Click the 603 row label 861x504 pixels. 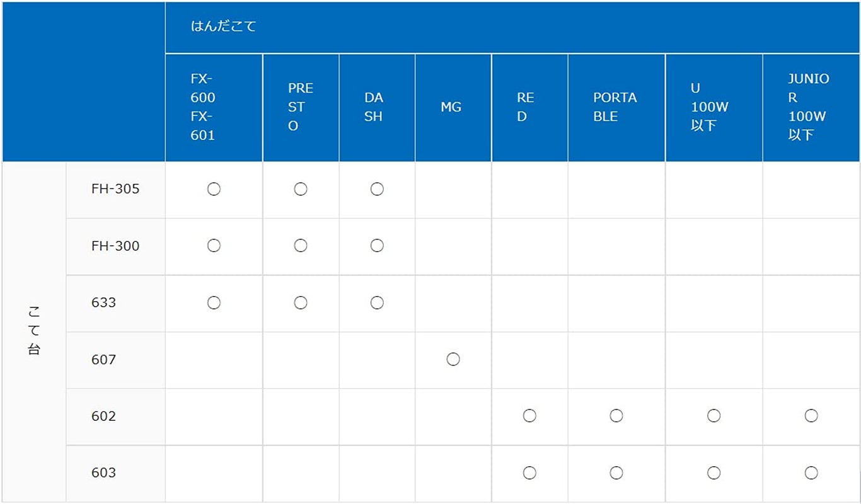103,472
